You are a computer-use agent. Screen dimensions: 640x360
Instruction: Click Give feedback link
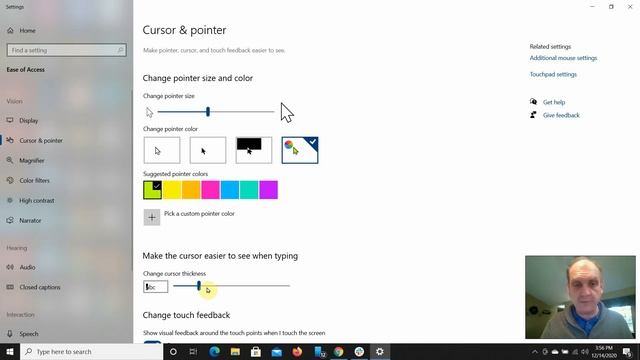pyautogui.click(x=561, y=115)
